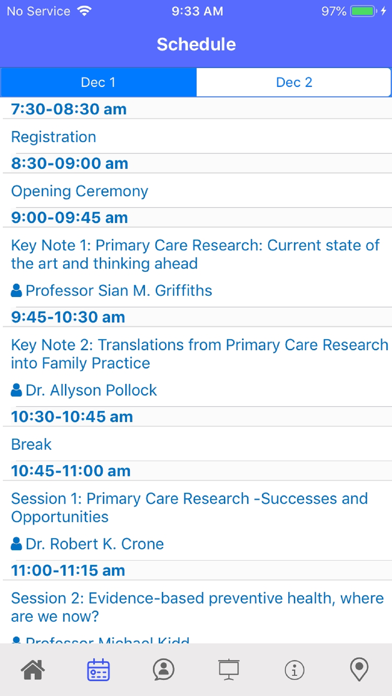Open the presentation board icon
Image resolution: width=392 pixels, height=696 pixels.
(229, 669)
